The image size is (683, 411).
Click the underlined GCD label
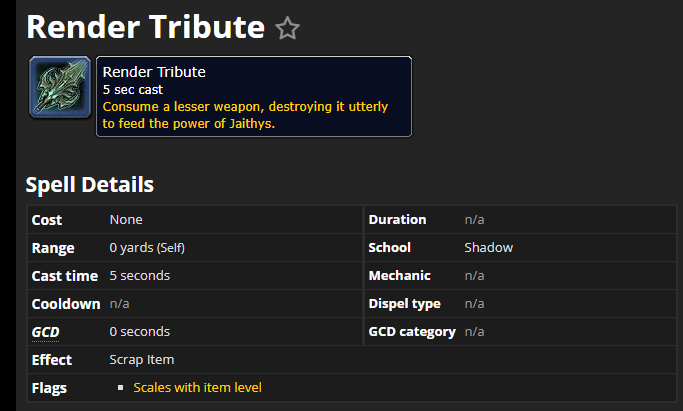click(45, 332)
